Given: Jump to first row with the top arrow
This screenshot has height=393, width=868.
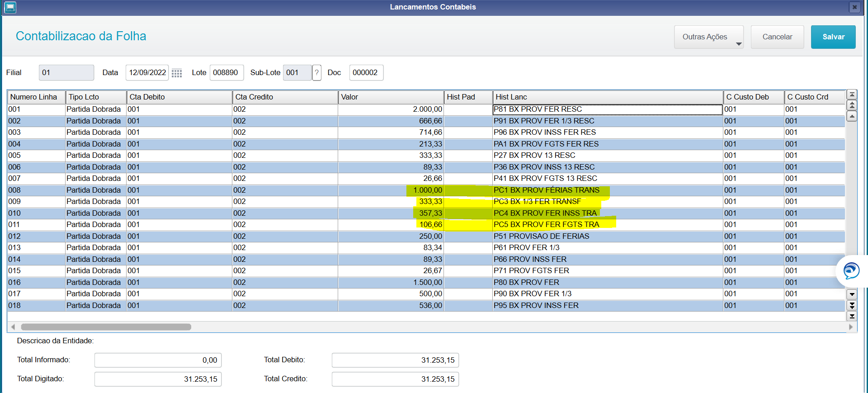Looking at the screenshot, I should (852, 95).
